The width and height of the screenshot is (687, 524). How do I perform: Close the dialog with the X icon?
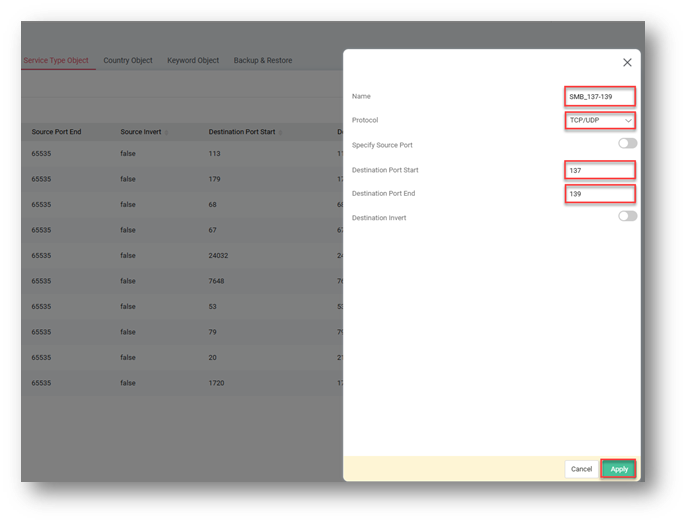coord(627,62)
